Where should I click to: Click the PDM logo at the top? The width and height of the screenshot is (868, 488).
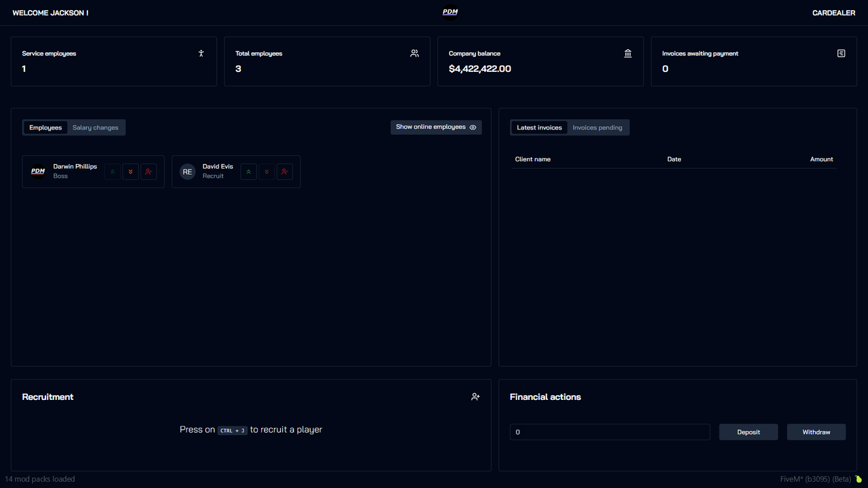pyautogui.click(x=450, y=12)
